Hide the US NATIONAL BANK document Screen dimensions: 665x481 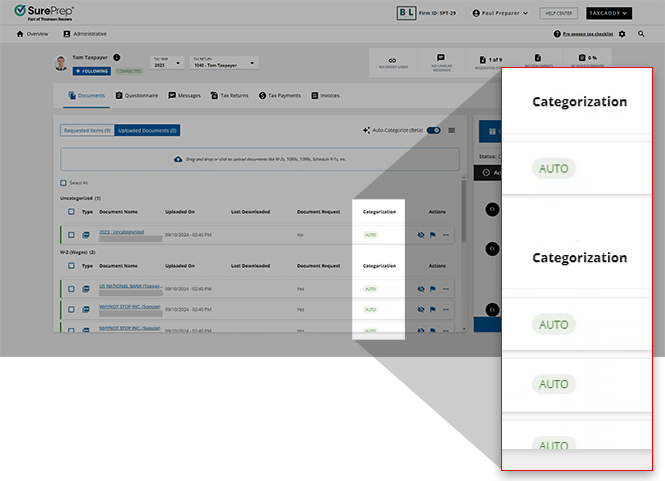[421, 289]
